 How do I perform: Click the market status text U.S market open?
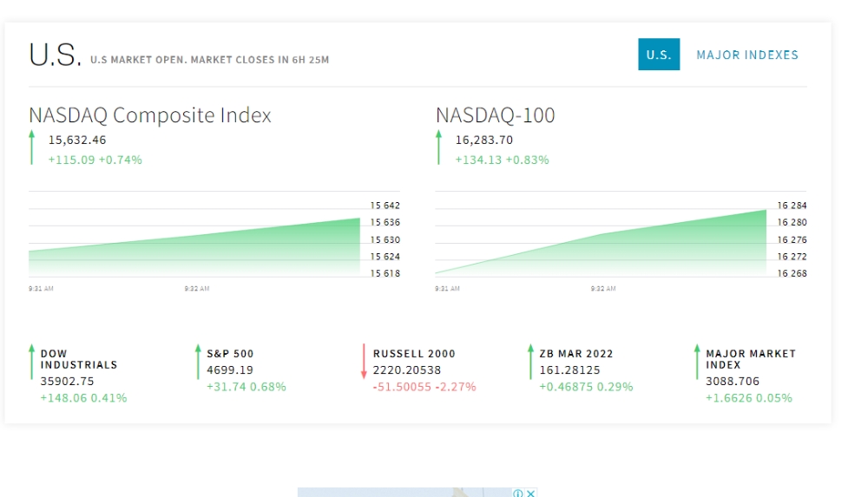(x=210, y=60)
